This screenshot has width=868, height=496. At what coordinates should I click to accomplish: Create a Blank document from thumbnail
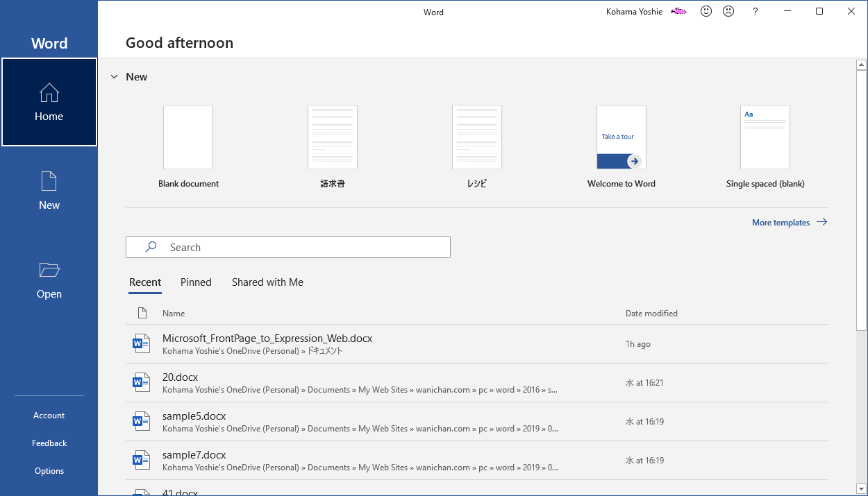[188, 137]
